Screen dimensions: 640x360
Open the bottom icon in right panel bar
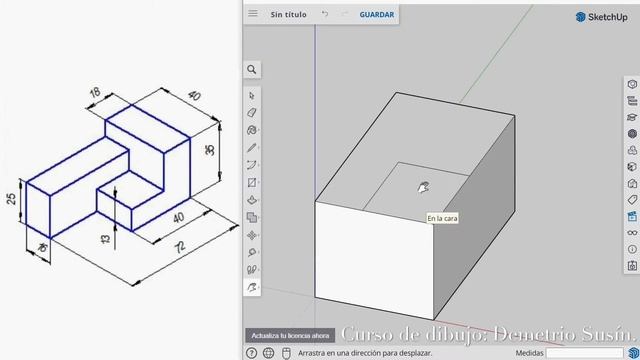tap(632, 266)
